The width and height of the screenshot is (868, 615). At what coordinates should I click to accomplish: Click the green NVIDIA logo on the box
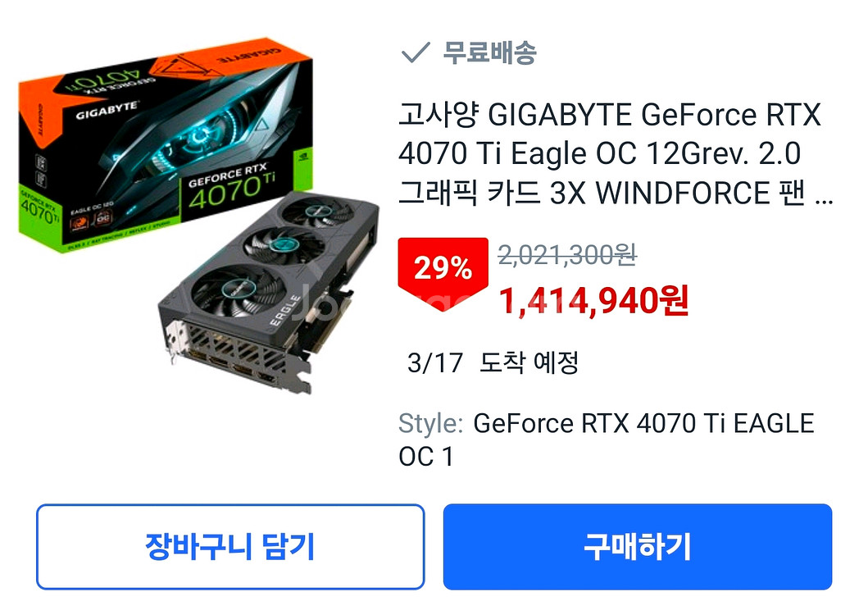point(302,156)
